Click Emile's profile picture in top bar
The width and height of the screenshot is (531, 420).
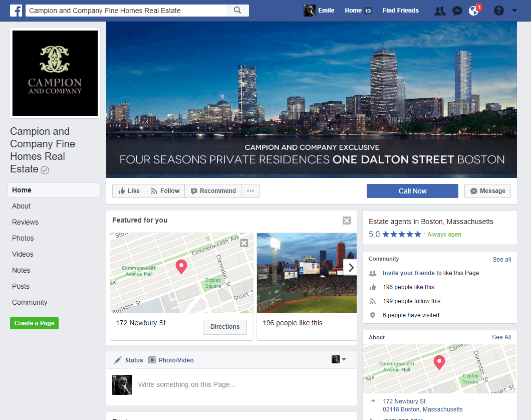[x=309, y=11]
